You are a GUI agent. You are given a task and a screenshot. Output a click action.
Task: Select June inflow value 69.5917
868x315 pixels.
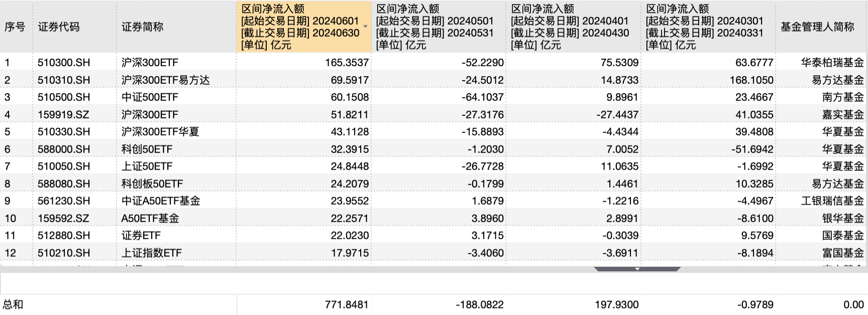click(350, 80)
